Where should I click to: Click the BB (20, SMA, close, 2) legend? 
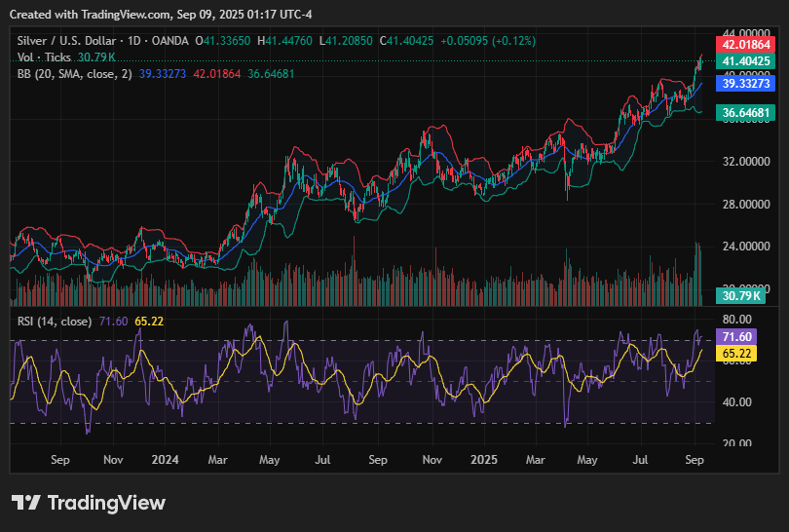pyautogui.click(x=74, y=74)
